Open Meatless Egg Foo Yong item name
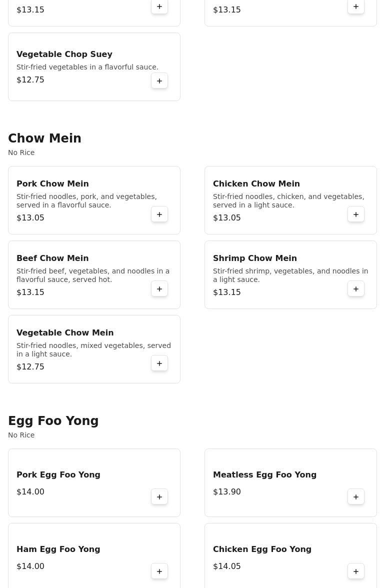 coord(264,474)
